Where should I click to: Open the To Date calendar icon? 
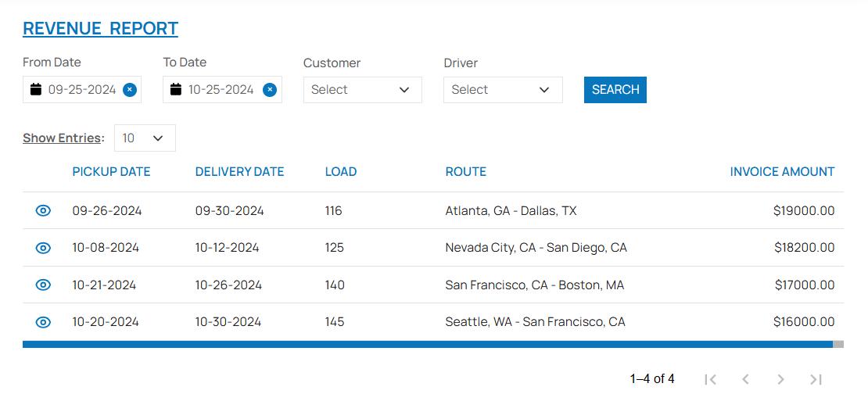point(176,90)
